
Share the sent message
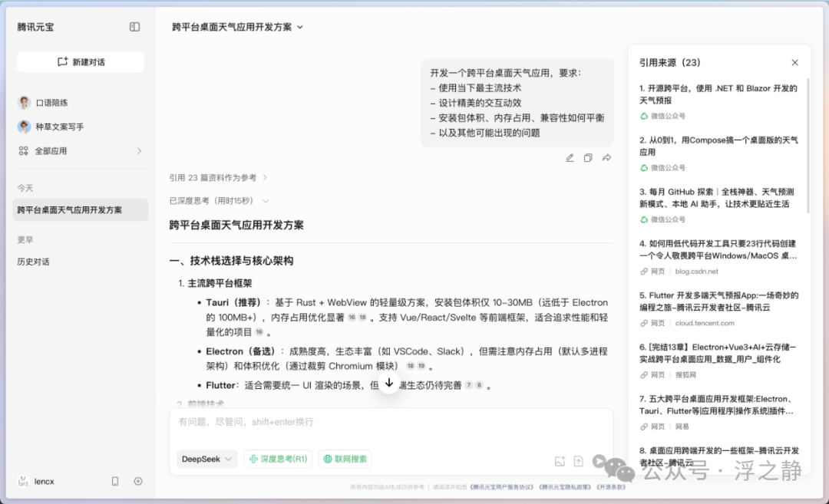click(607, 157)
